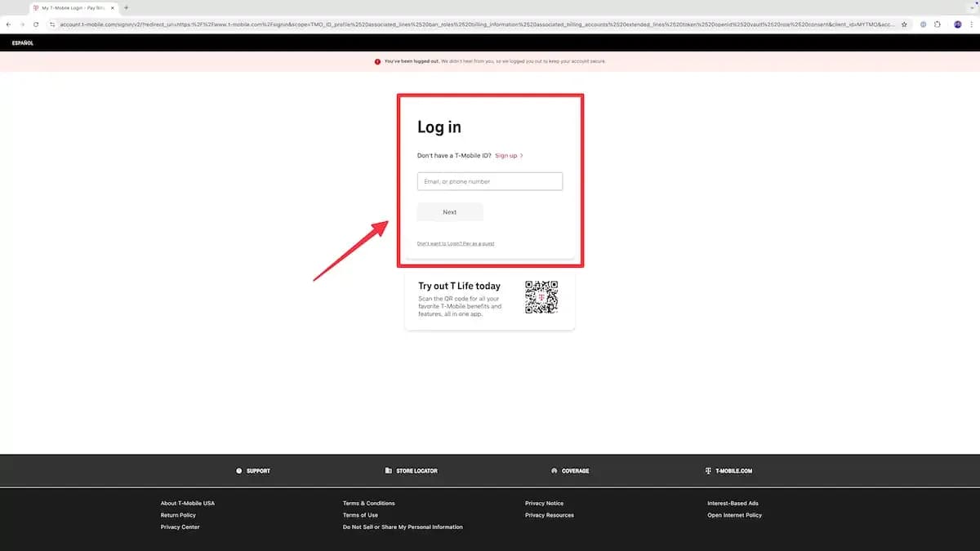Open the browser Extensions puzzle icon

(x=937, y=24)
